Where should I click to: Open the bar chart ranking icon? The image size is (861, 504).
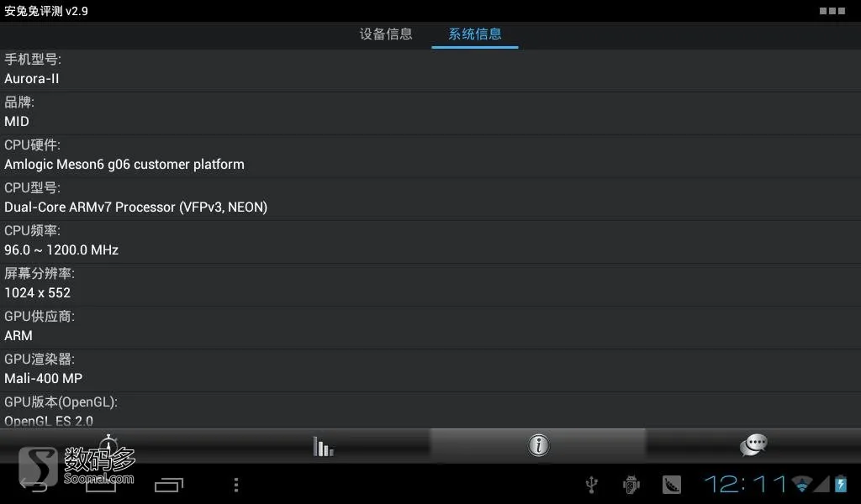click(x=323, y=446)
